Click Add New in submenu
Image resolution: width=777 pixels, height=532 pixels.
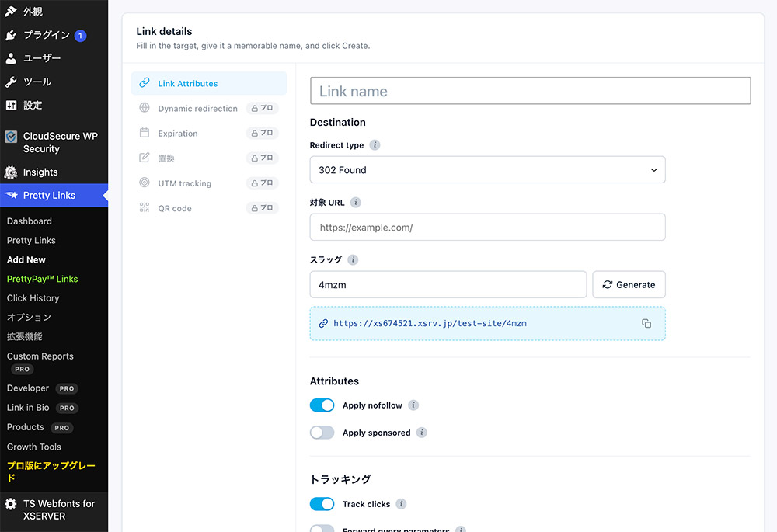pyautogui.click(x=26, y=259)
